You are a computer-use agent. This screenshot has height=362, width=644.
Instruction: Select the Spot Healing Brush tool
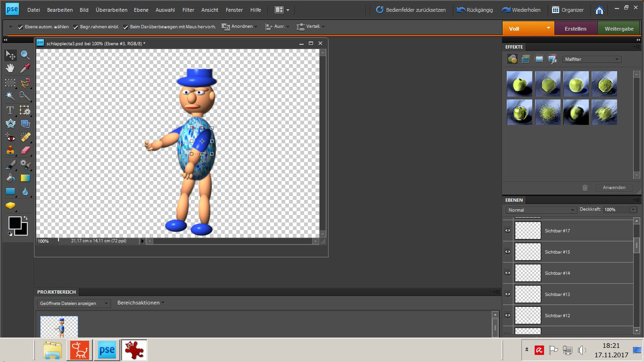point(25,138)
